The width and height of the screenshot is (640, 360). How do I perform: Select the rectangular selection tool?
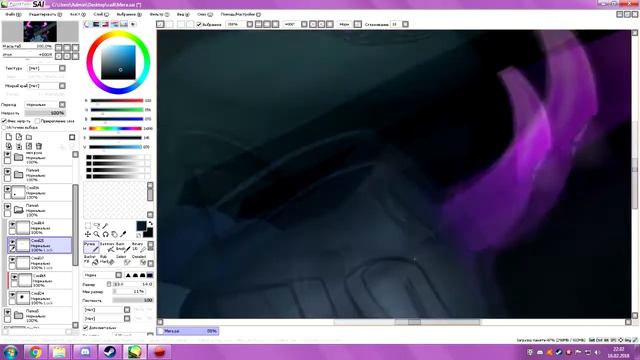coord(88,226)
